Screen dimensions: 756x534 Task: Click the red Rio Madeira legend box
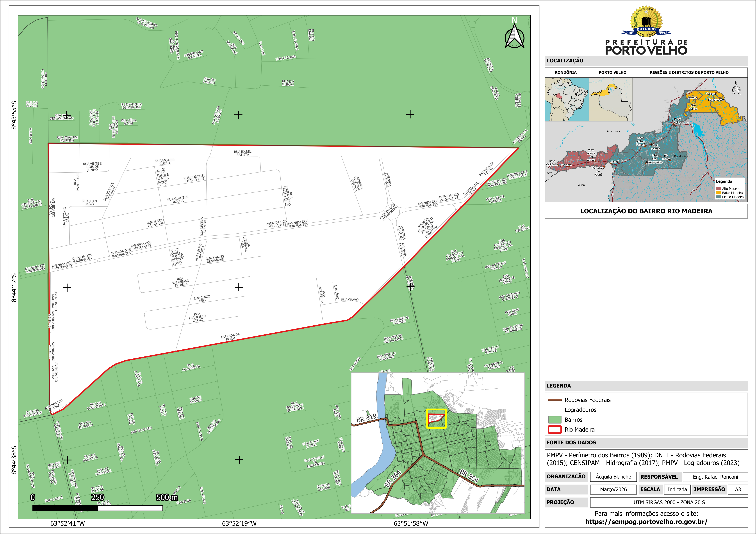[555, 430]
